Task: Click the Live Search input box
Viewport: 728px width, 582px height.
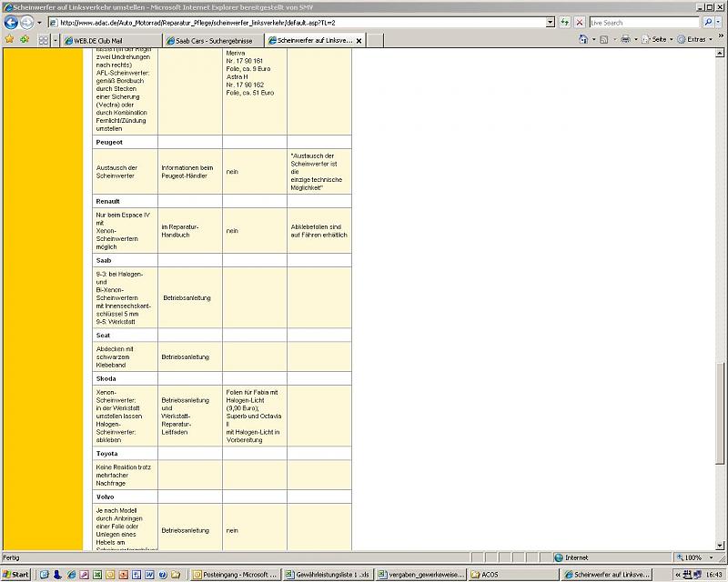Action: click(x=644, y=22)
